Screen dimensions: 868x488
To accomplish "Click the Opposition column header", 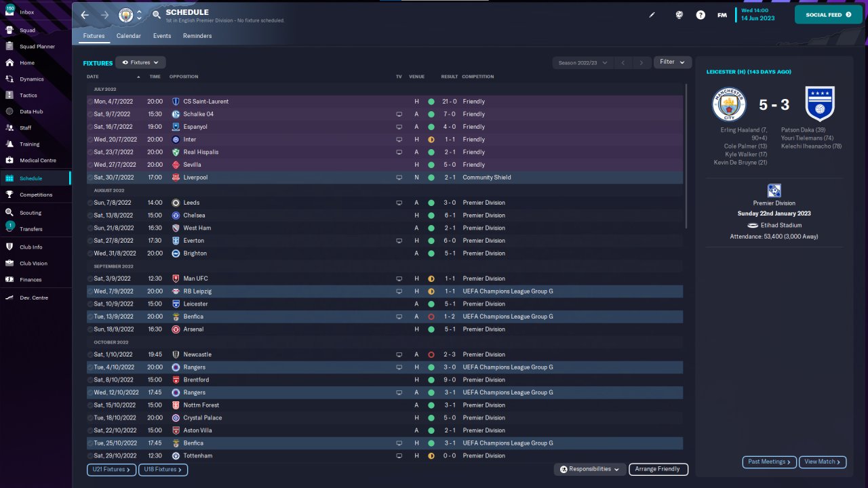I will click(x=184, y=77).
